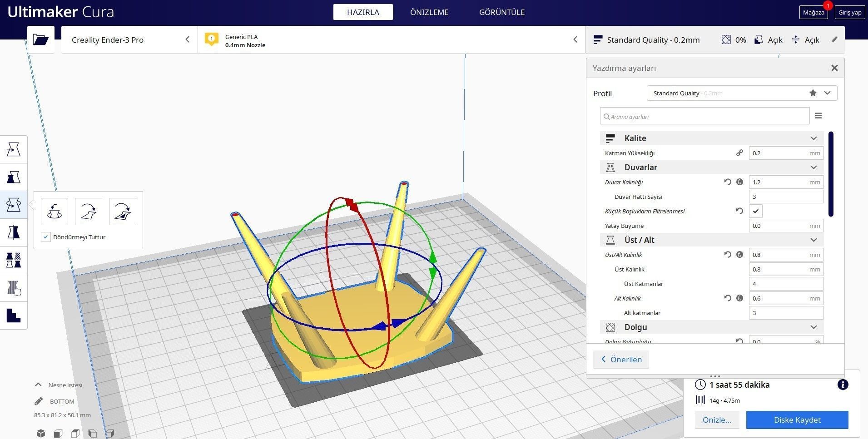Click the print time info icon
Viewport: 868px width, 439px height.
pos(843,385)
